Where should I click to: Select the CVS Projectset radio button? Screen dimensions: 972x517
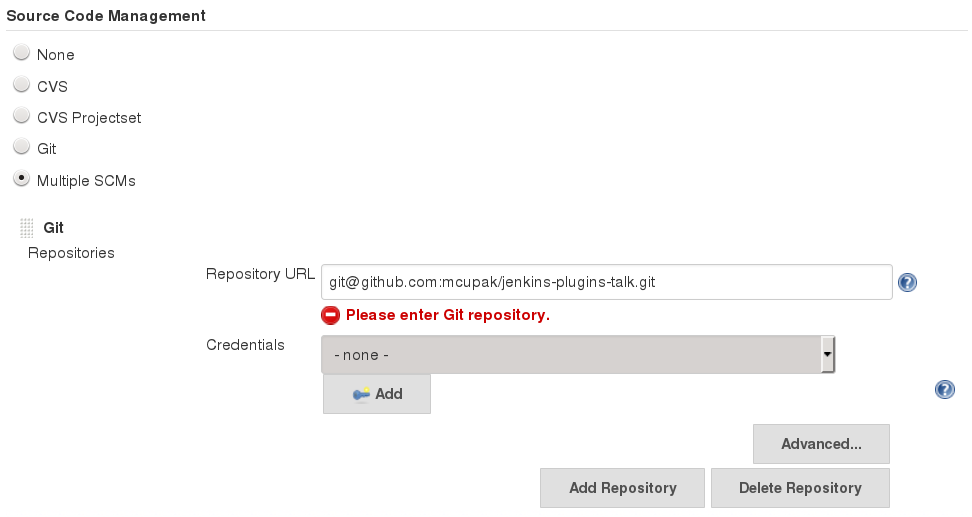21,116
